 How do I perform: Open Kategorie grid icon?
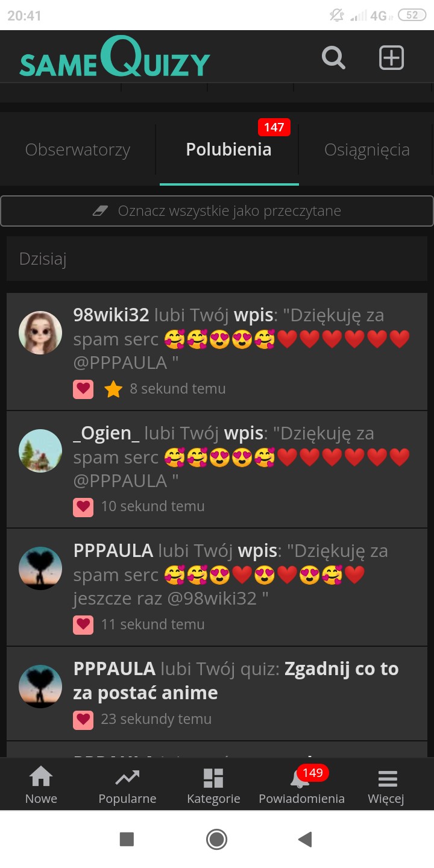213,785
